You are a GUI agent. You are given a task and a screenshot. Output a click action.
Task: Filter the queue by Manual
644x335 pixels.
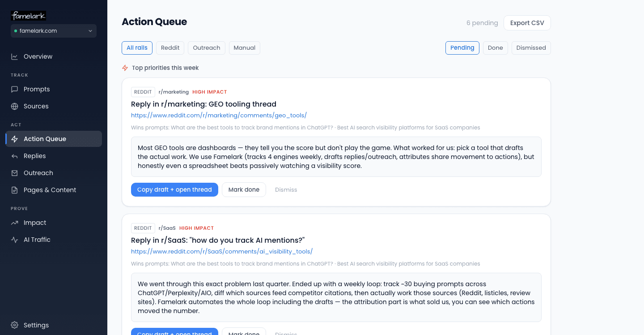245,48
